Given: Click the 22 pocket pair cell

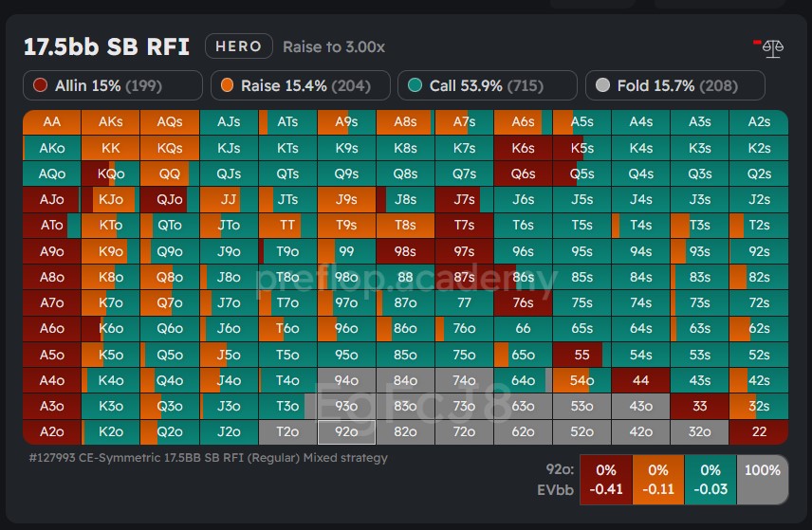Looking at the screenshot, I should point(759,432).
